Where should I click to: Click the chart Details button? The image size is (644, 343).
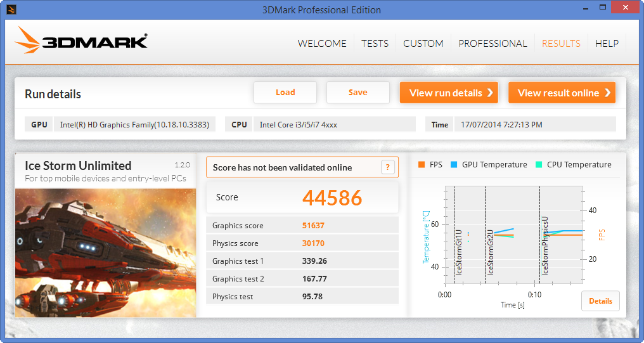click(x=600, y=301)
